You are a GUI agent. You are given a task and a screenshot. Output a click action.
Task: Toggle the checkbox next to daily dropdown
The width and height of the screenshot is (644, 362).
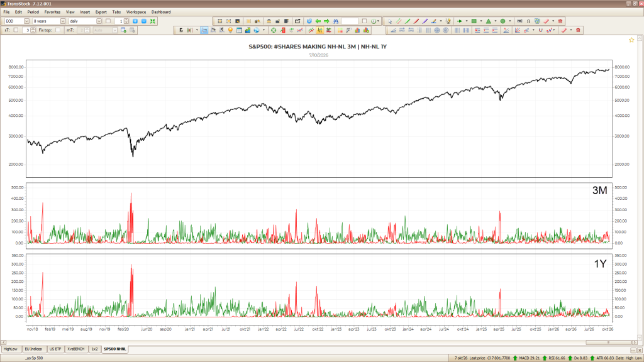click(108, 21)
